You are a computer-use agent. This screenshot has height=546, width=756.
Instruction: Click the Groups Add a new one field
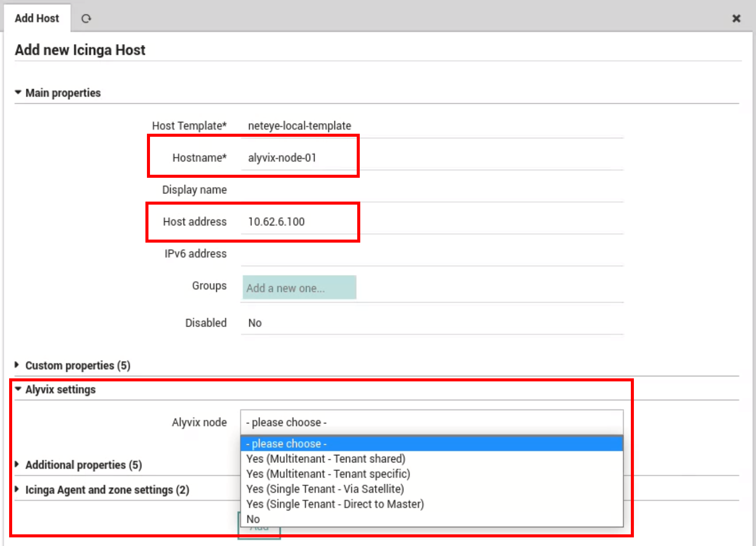coord(299,287)
